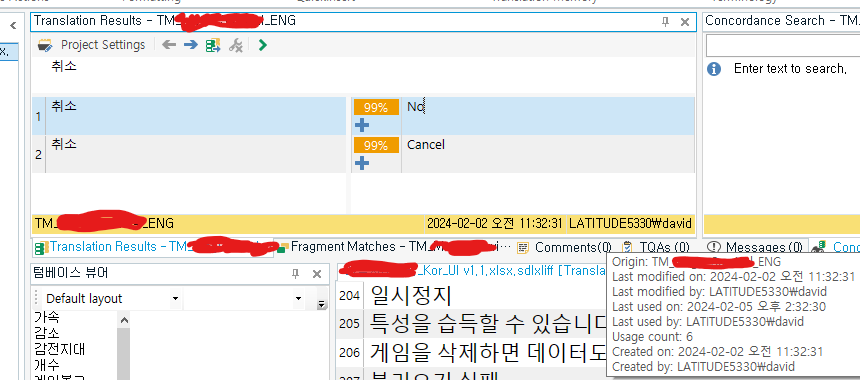Click the 'x.' tab at left edge
The image size is (860, 380).
pyautogui.click(x=9, y=51)
